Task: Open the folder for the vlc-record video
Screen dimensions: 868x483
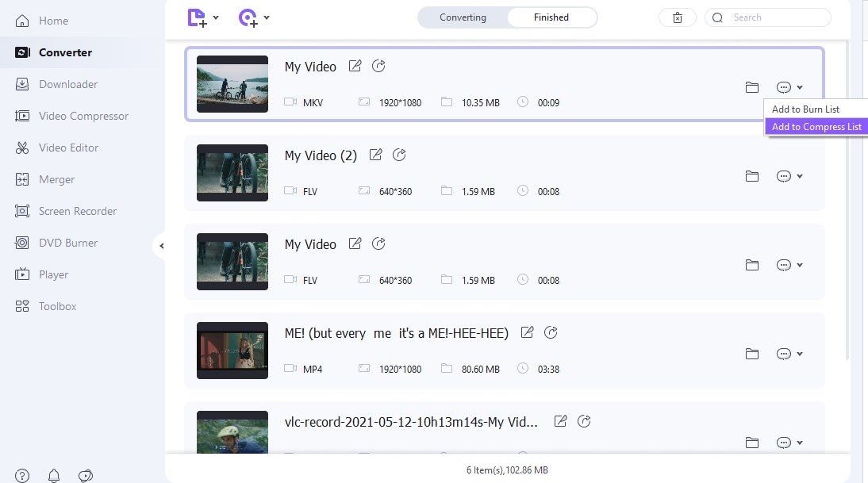Action: (x=751, y=443)
